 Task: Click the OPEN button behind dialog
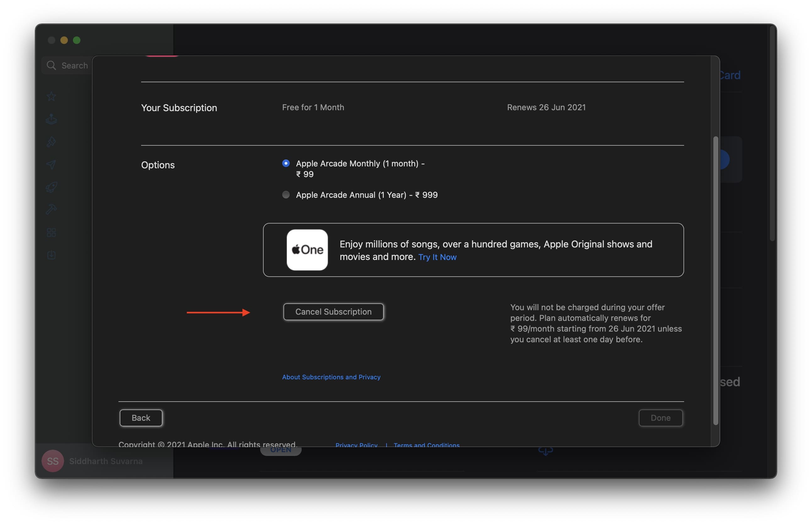280,451
